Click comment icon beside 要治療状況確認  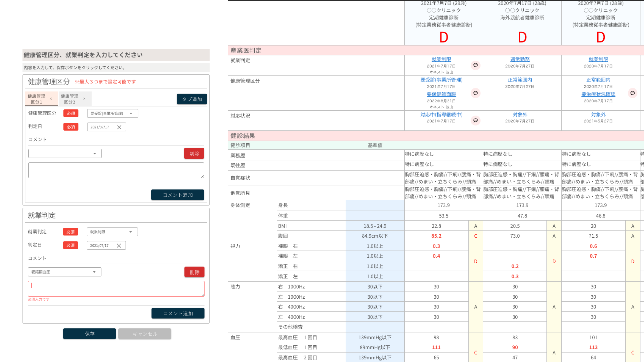pyautogui.click(x=632, y=93)
